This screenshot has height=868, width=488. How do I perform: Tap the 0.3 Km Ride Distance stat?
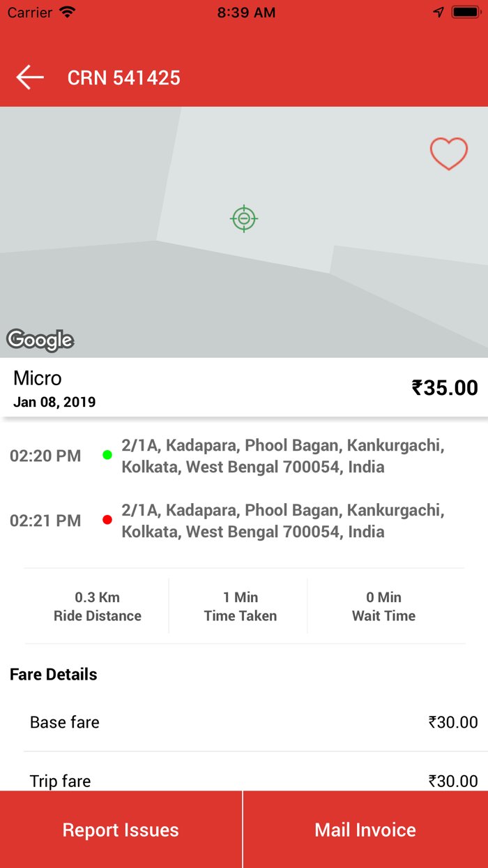(98, 606)
